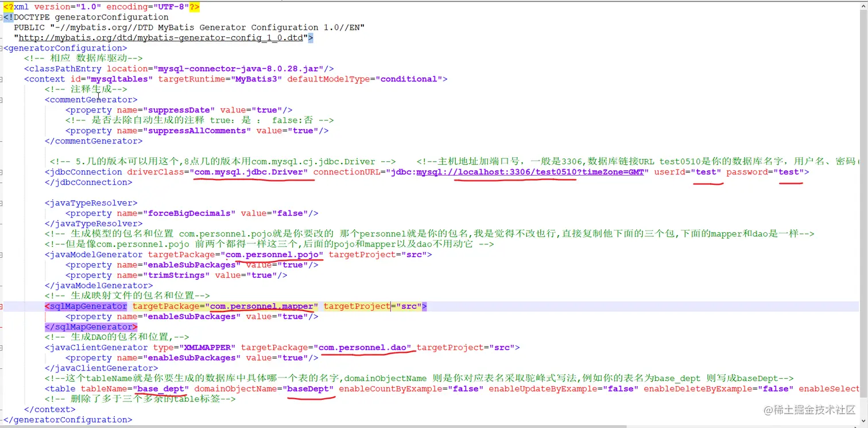Collapse the context element fold marker

click(x=2, y=79)
